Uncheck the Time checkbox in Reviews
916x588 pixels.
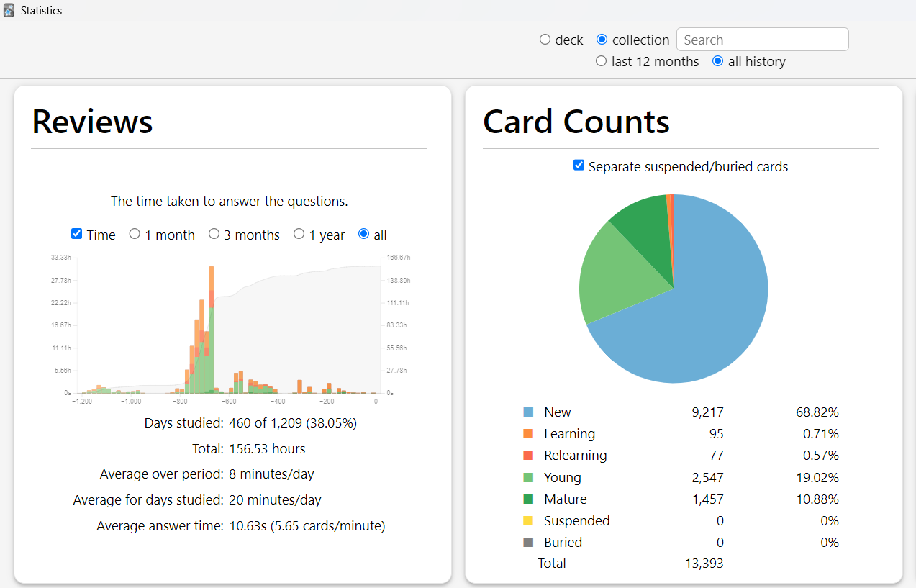click(77, 234)
